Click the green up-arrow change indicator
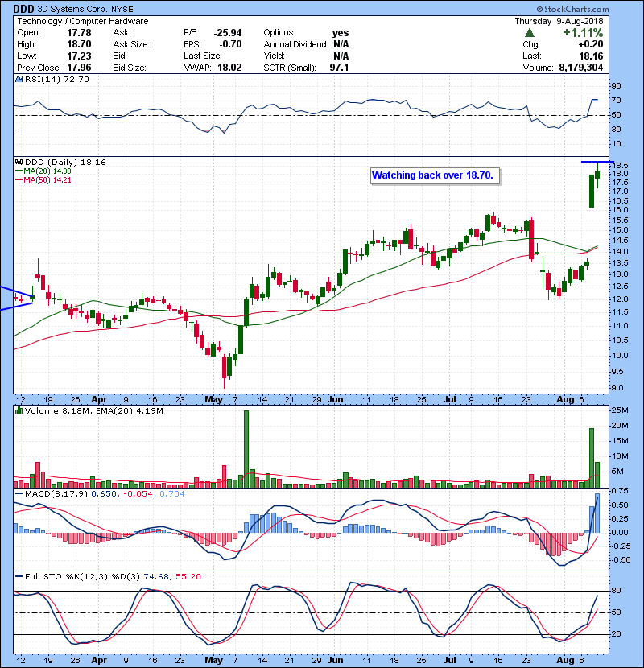The width and height of the screenshot is (644, 668). [530, 33]
